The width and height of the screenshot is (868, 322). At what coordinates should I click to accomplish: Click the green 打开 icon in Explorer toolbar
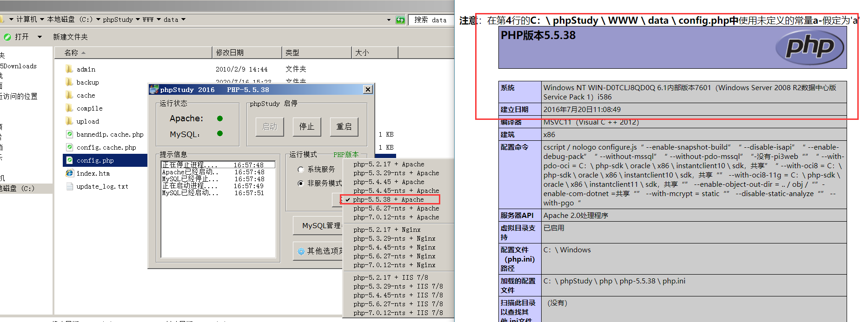coord(7,37)
